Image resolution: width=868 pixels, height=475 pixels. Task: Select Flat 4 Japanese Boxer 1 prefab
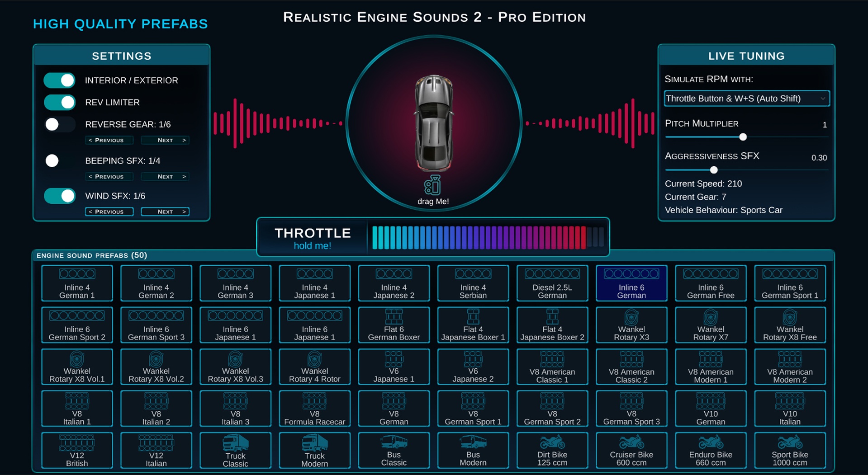(x=473, y=325)
